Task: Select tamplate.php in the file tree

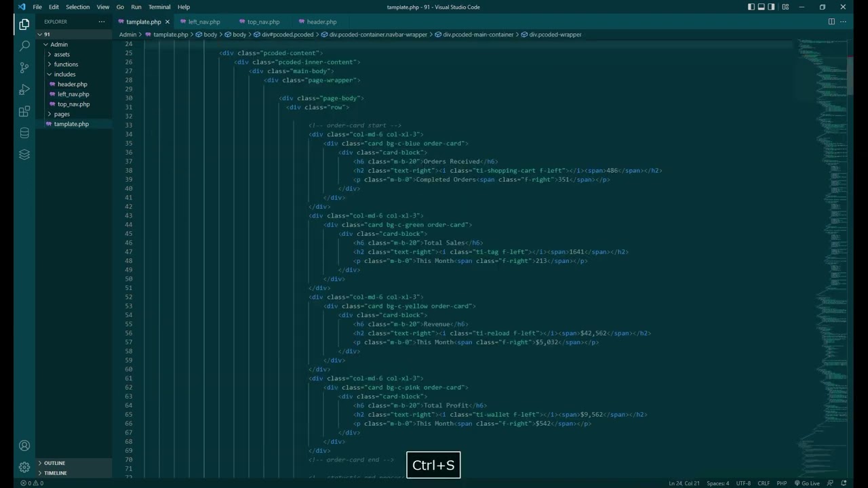Action: click(71, 124)
